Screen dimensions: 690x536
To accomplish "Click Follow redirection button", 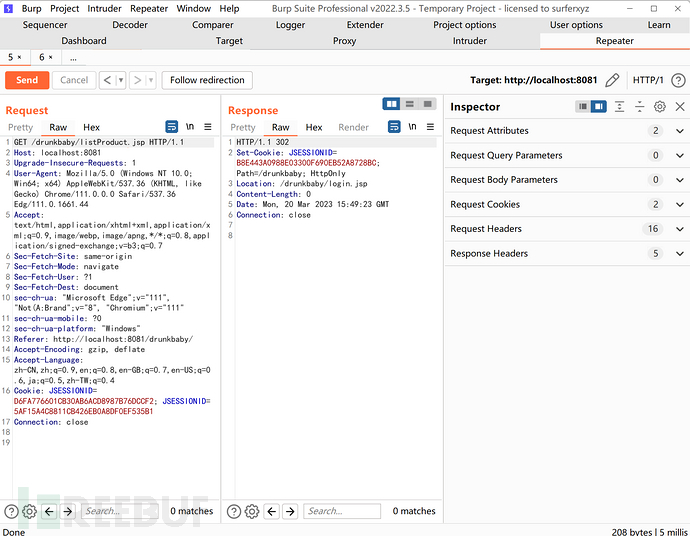I will tap(207, 80).
